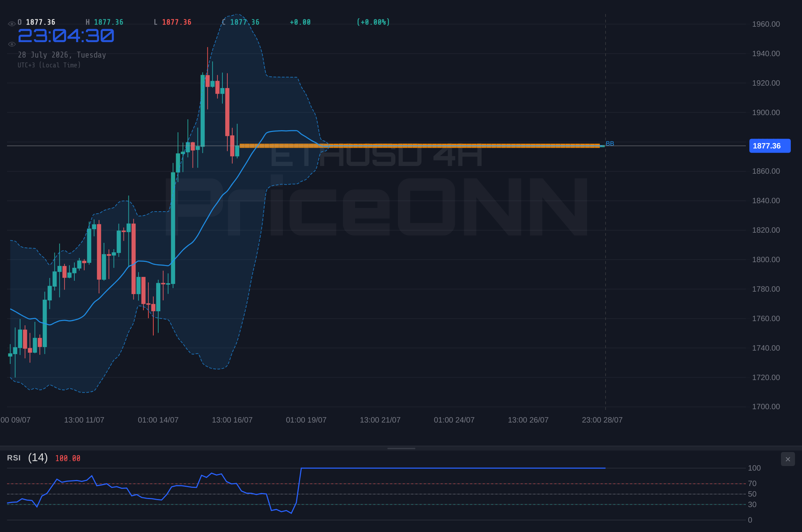The image size is (802, 532).
Task: Click the RSI scale label 100
Action: (x=754, y=468)
